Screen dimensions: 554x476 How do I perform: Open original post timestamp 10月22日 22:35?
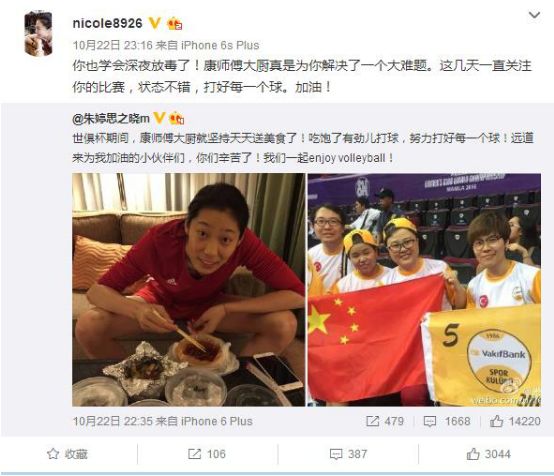point(114,421)
